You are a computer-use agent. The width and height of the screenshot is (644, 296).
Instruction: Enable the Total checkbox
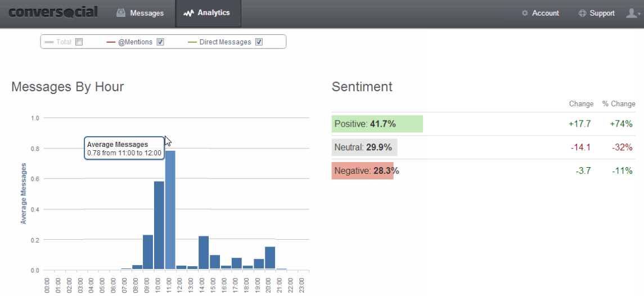click(x=79, y=42)
